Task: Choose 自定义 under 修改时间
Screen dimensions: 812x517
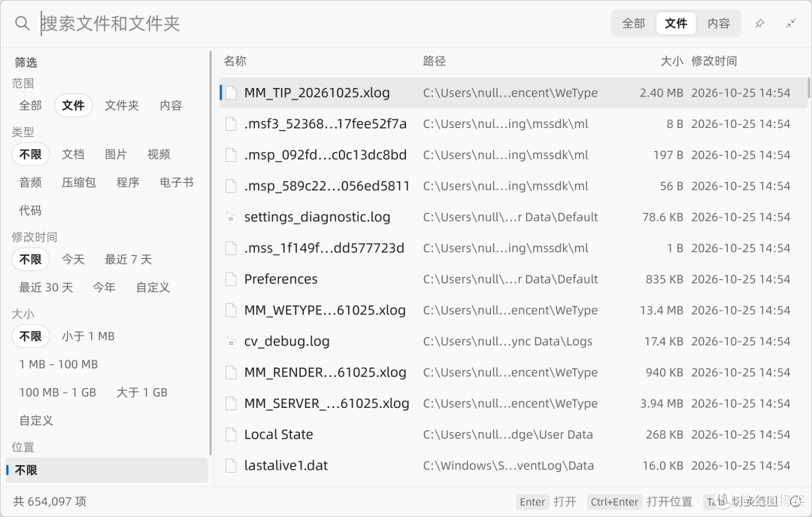Action: pyautogui.click(x=153, y=287)
